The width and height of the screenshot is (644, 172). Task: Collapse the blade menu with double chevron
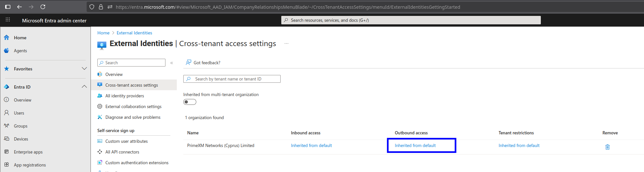172,63
